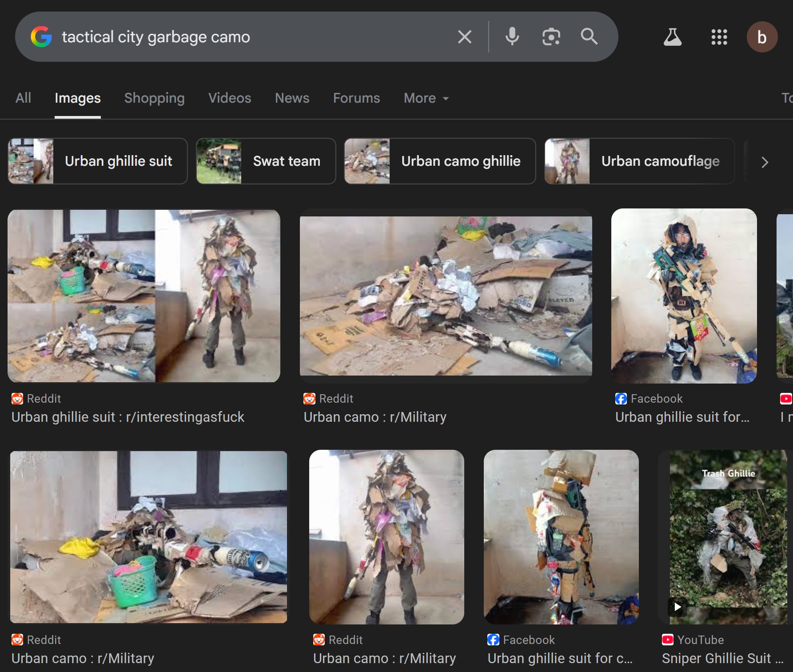Play the Trash Ghillie YouTube video
Viewport: 793px width, 672px height.
[x=678, y=607]
